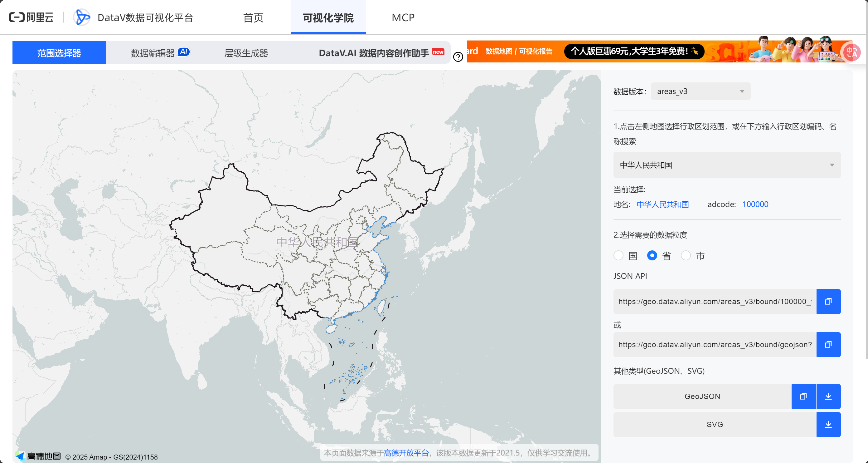Go to 首页 tab
Viewport: 868px width, 463px height.
pos(253,17)
